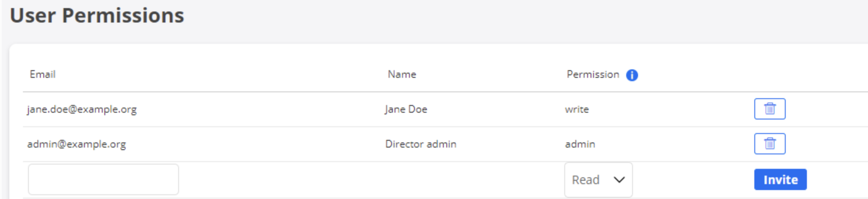Remove admin@example.org via trash icon
868x199 pixels.
(770, 144)
